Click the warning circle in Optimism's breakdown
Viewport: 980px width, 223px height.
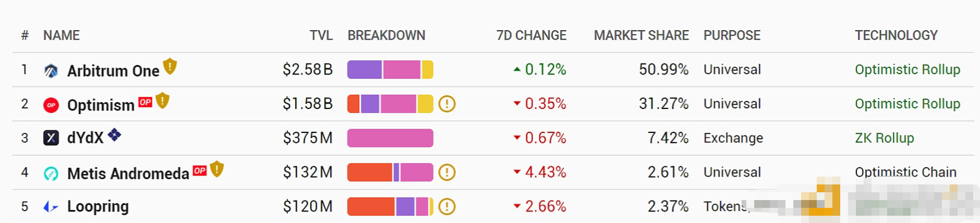(447, 104)
